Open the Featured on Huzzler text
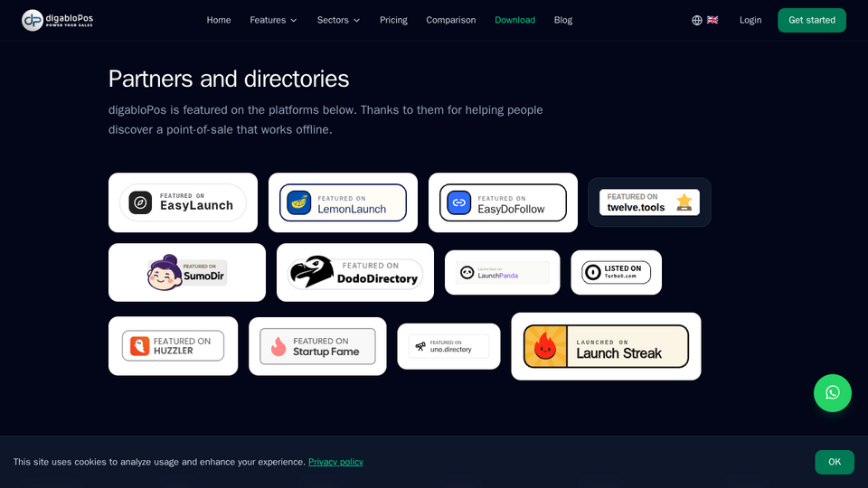868x488 pixels. click(182, 346)
